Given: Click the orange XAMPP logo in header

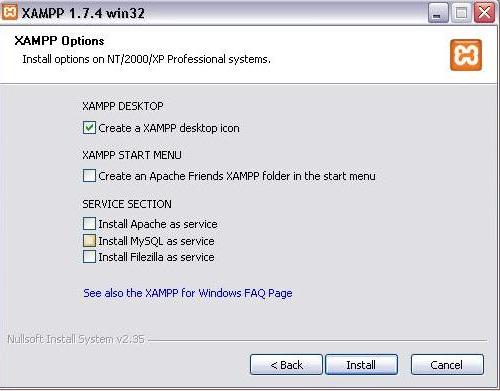Looking at the screenshot, I should (466, 55).
